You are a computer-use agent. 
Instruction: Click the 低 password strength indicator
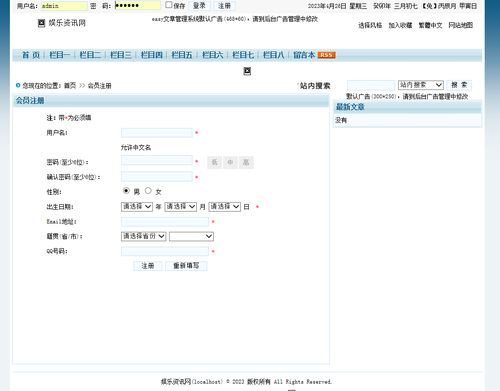click(x=215, y=162)
